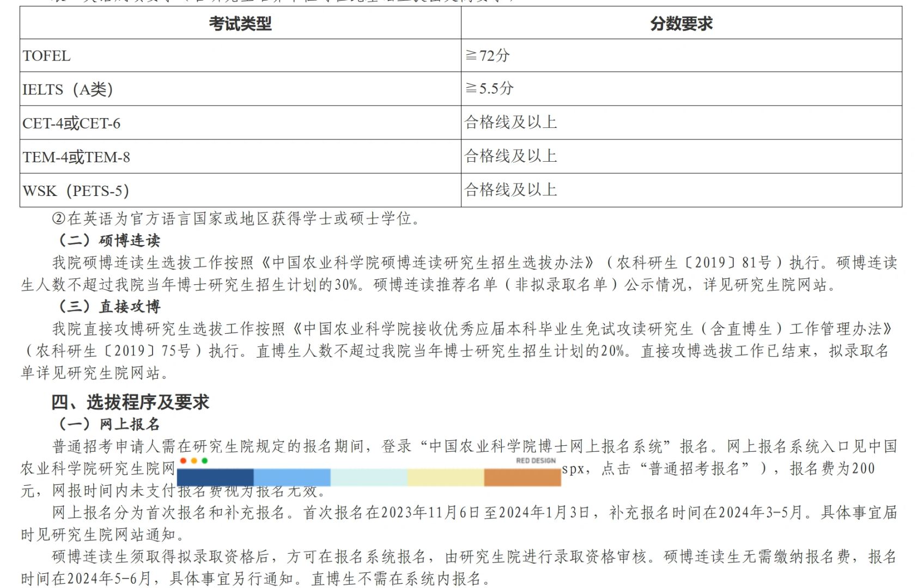Click the 《中国农业科学院硕博连读研究生招生选拔办法》 title
The height and width of the screenshot is (588, 924).
click(x=428, y=262)
